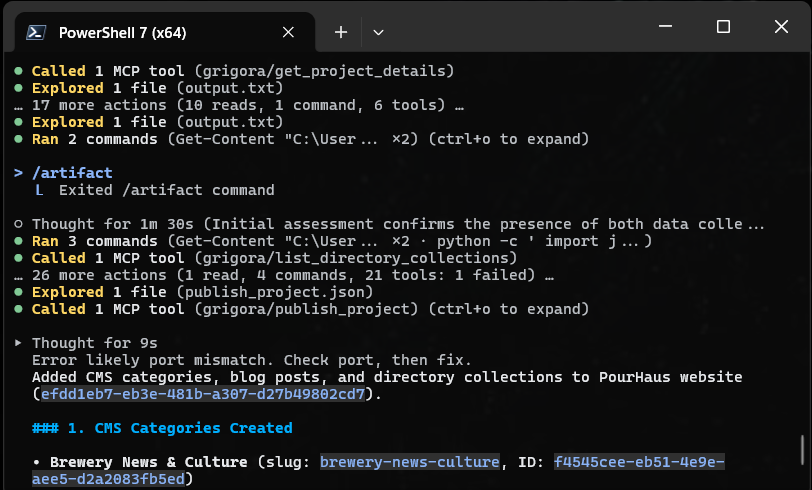Click the 'Exited /artifact command' line

tap(167, 190)
